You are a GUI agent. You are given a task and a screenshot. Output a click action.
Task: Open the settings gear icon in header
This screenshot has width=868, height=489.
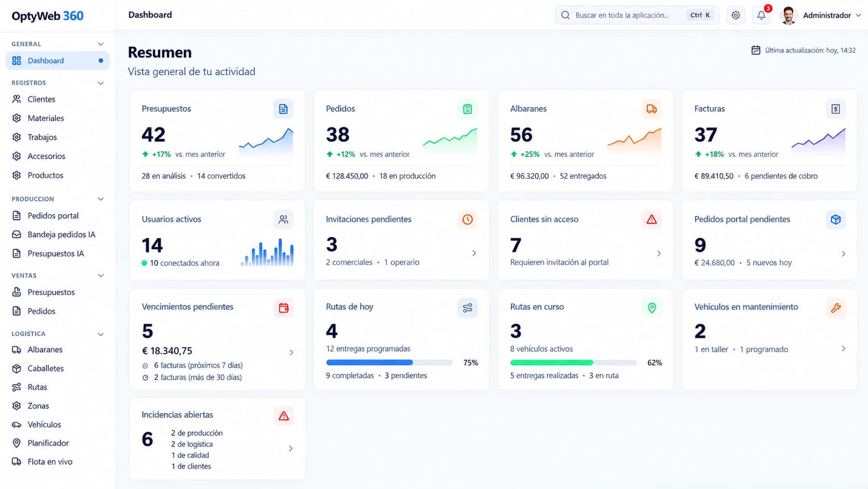tap(736, 15)
